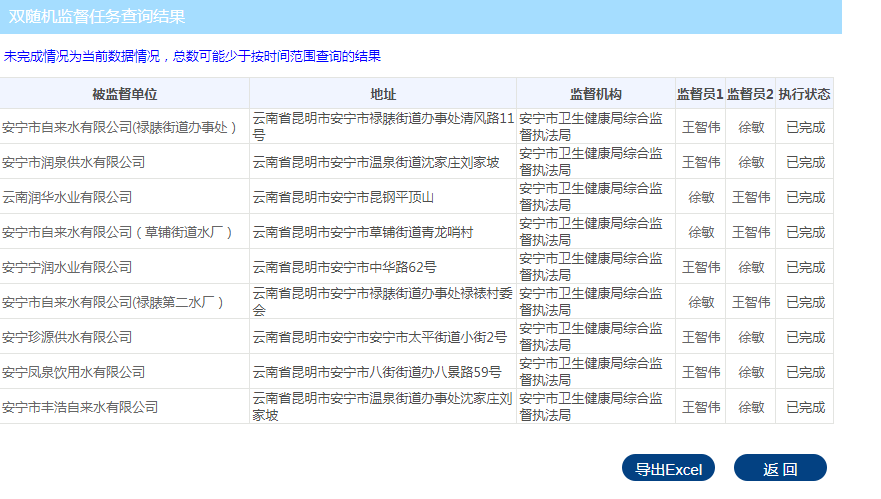Click address ending 清风路11号
The height and width of the screenshot is (499, 881).
click(383, 127)
